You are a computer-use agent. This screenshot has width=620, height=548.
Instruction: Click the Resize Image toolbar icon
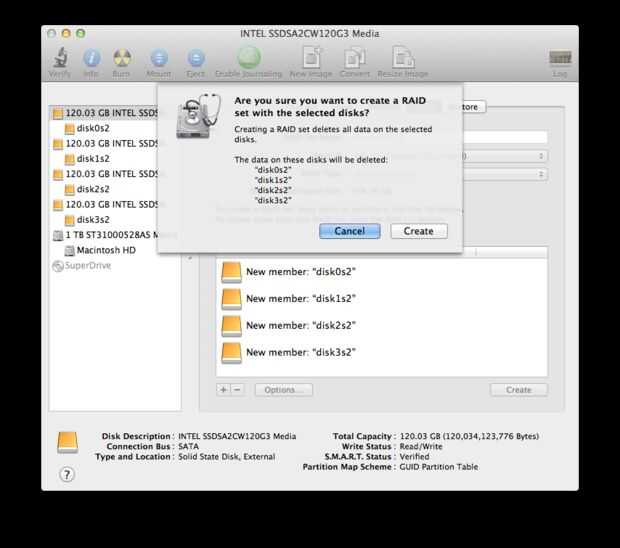pos(403,62)
